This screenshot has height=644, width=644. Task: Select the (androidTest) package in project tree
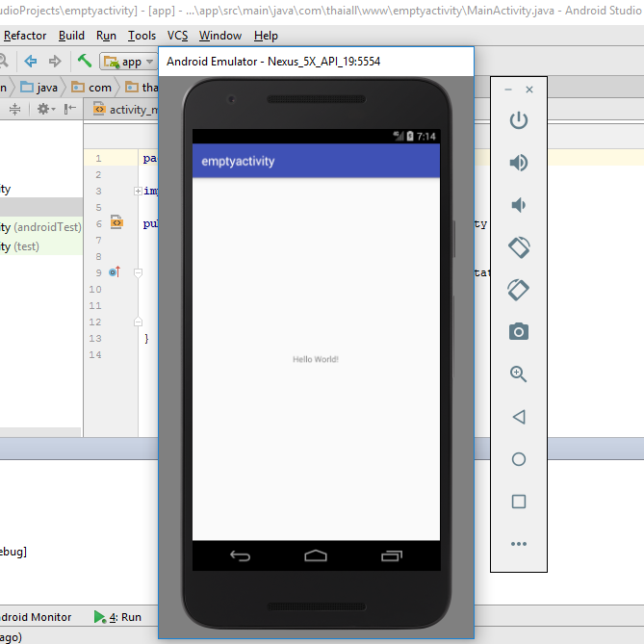(40, 227)
